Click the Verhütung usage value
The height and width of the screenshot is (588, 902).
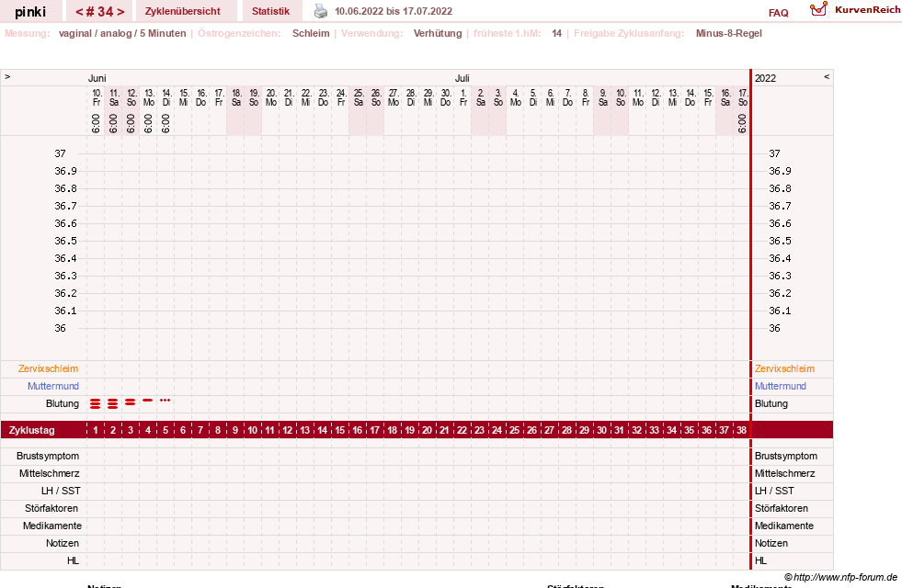pyautogui.click(x=438, y=33)
